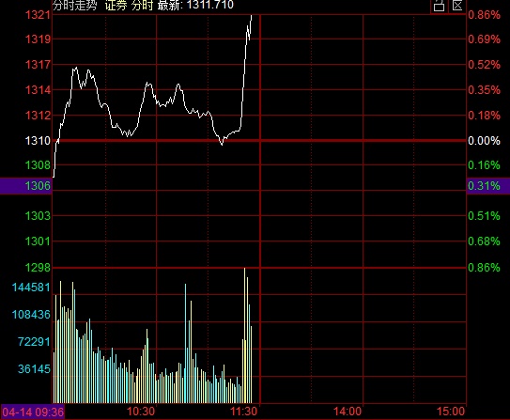Click the green 0.16% percent label

484,165
